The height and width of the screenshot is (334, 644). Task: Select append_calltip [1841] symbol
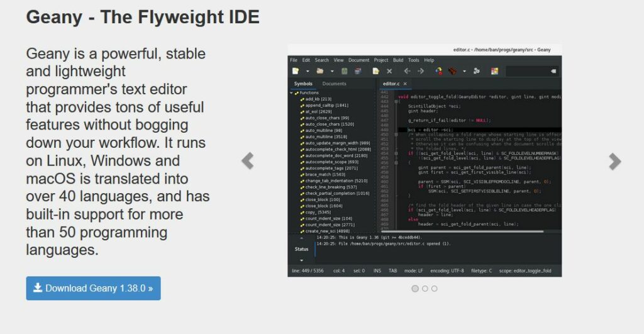(x=327, y=105)
